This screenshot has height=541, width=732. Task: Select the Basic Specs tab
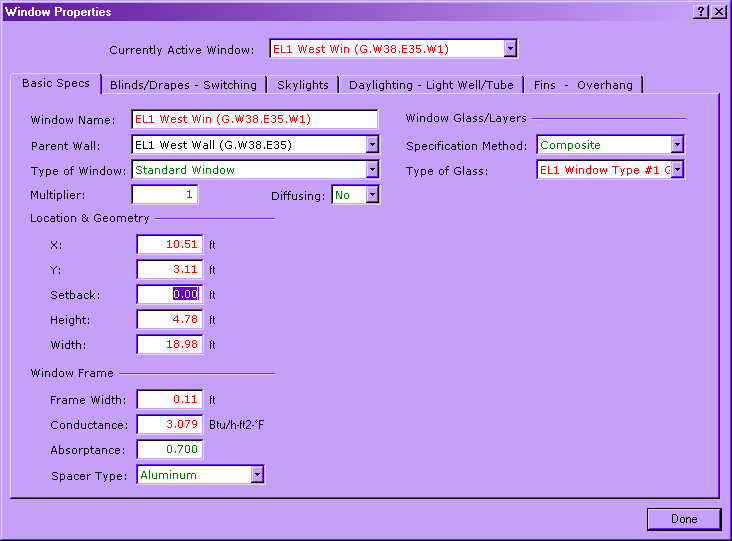pyautogui.click(x=56, y=84)
